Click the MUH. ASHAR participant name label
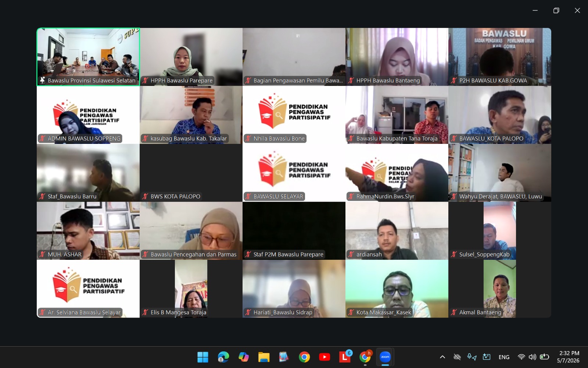Image resolution: width=588 pixels, height=368 pixels. point(65,254)
